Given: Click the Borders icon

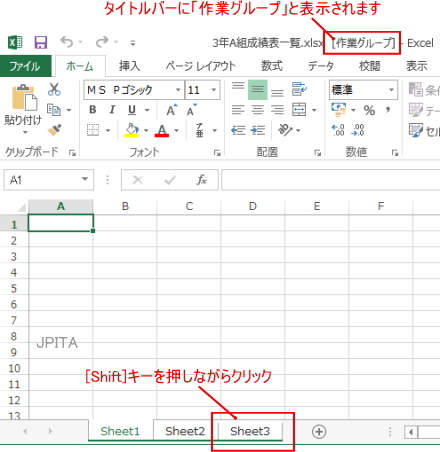Looking at the screenshot, I should pos(93,130).
